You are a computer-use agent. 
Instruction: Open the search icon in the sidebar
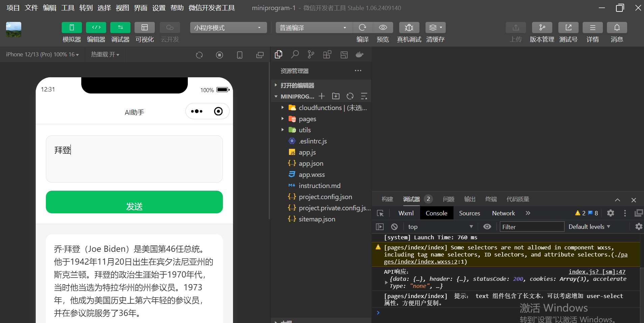tap(295, 55)
